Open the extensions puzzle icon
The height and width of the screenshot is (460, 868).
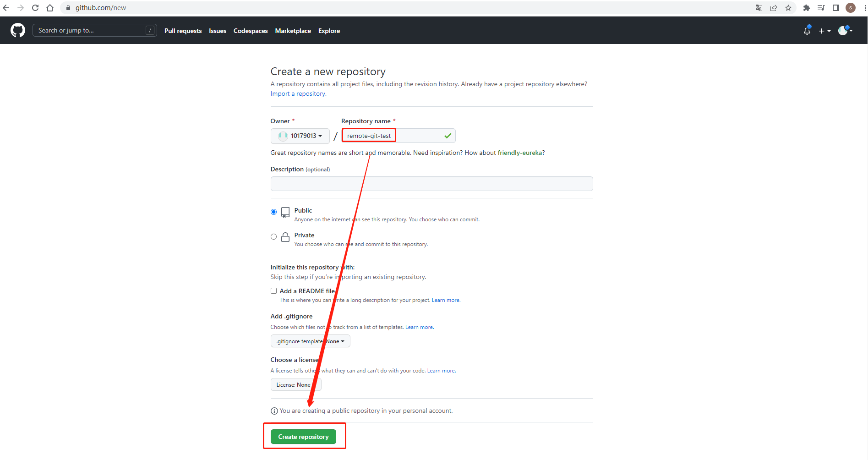(807, 8)
